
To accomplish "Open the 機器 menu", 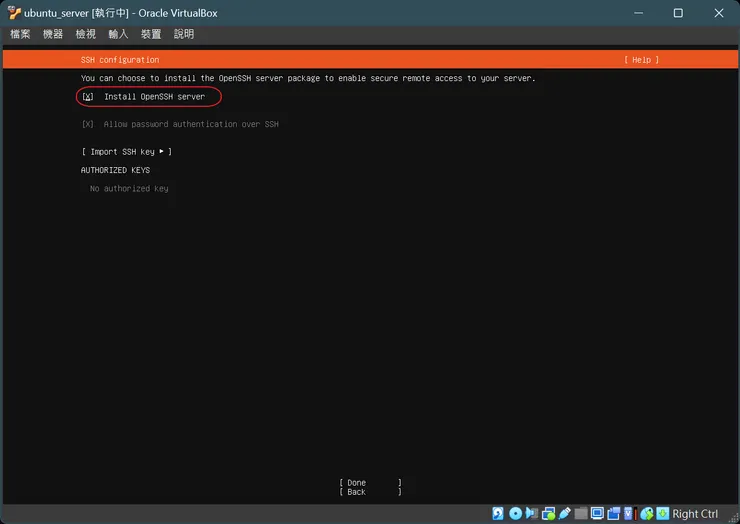I will pos(53,34).
